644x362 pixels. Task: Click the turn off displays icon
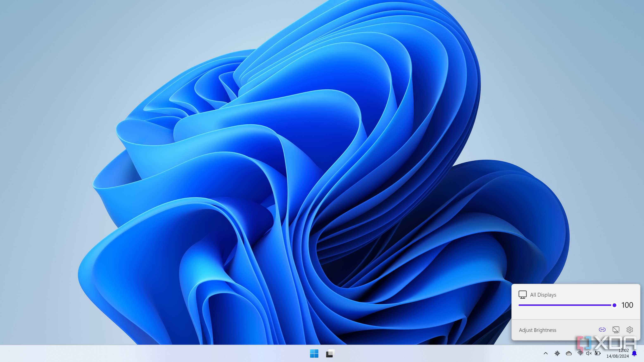click(x=616, y=330)
